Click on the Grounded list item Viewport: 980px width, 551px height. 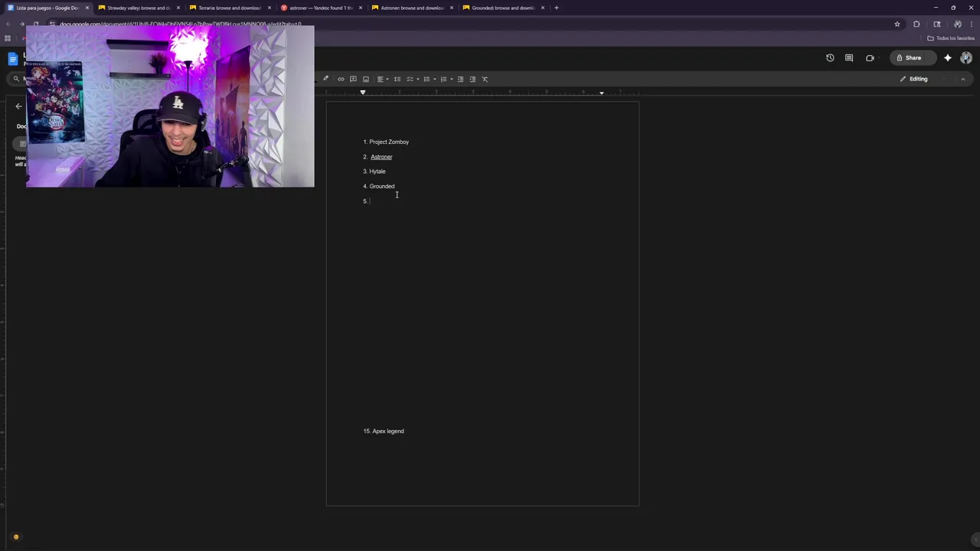click(382, 186)
